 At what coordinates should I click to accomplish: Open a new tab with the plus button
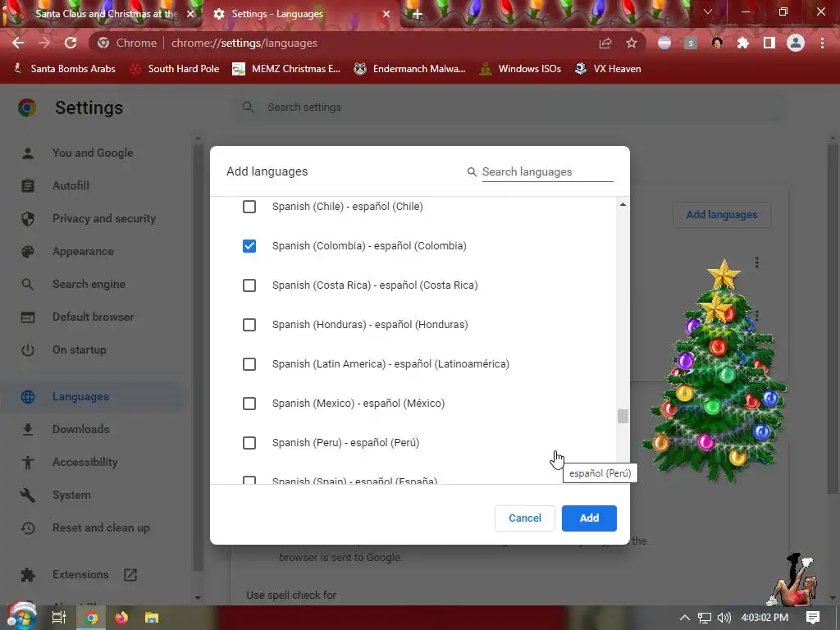pyautogui.click(x=418, y=14)
